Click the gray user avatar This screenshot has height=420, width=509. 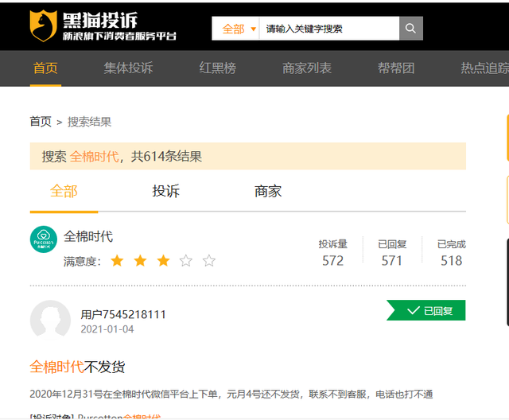[50, 320]
